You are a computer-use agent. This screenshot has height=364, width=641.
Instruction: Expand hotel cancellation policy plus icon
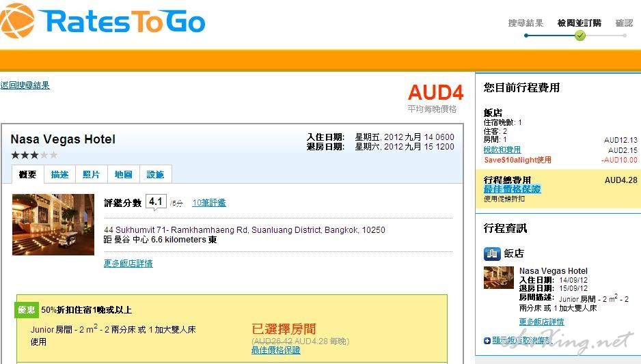click(487, 341)
